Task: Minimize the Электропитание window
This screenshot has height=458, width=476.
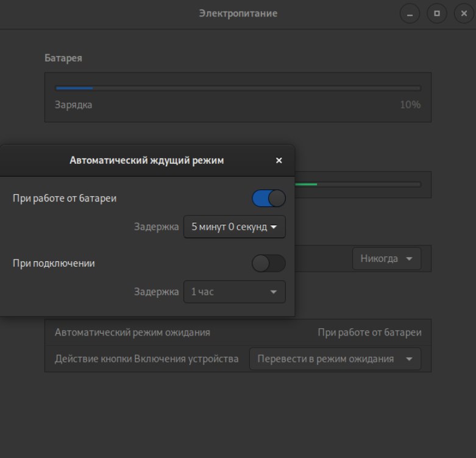Action: pyautogui.click(x=410, y=13)
